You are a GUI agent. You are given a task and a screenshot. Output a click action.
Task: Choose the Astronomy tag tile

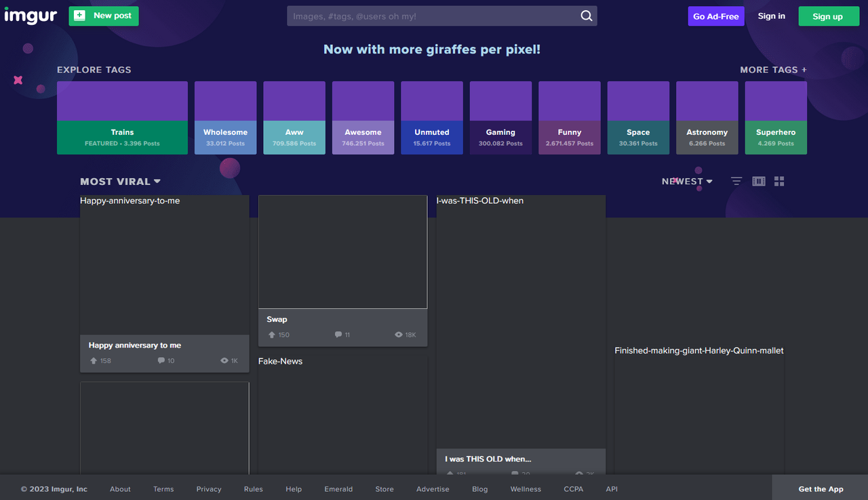[707, 118]
